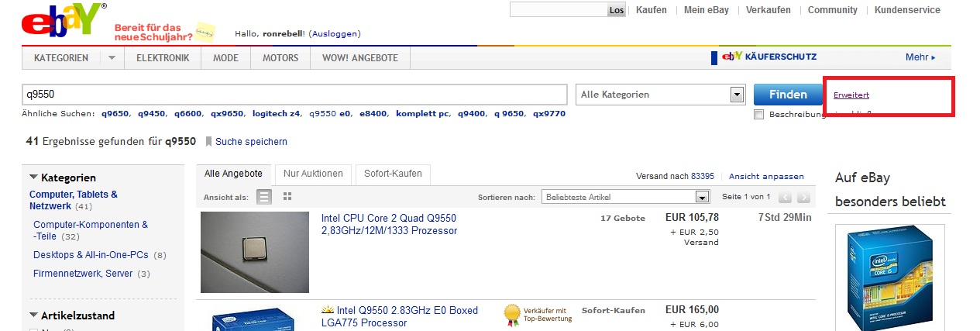Select the Alle Angebote tab

[233, 174]
